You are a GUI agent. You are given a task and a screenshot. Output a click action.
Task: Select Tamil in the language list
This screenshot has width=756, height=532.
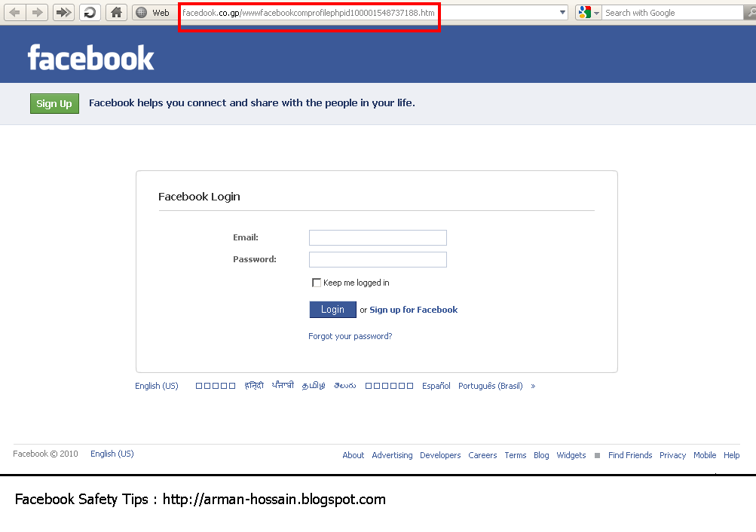point(314,386)
